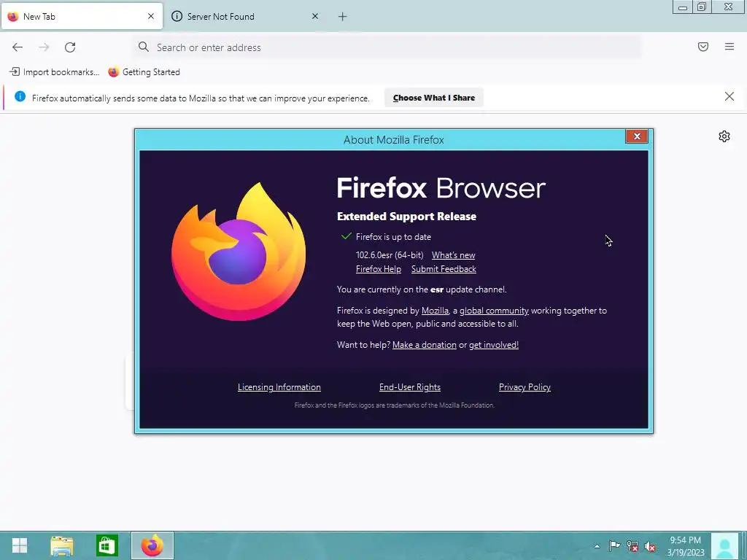Open the Action Center flag icon

(614, 546)
